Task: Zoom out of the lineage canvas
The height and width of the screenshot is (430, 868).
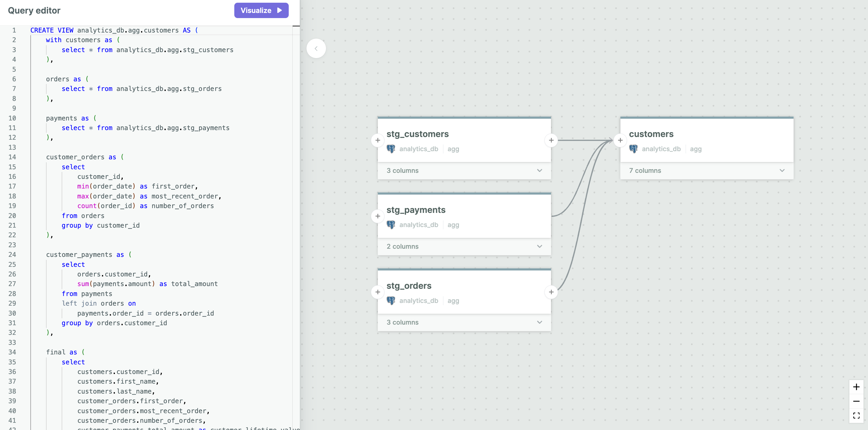Action: [x=857, y=401]
